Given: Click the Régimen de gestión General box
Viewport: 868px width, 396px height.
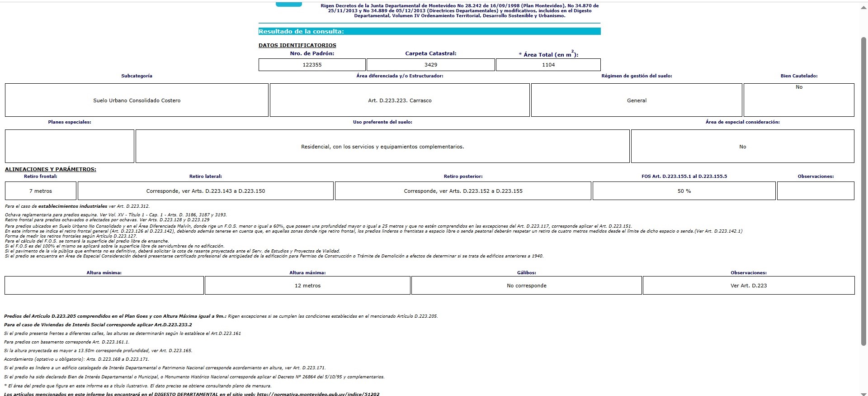Looking at the screenshot, I should (x=637, y=100).
